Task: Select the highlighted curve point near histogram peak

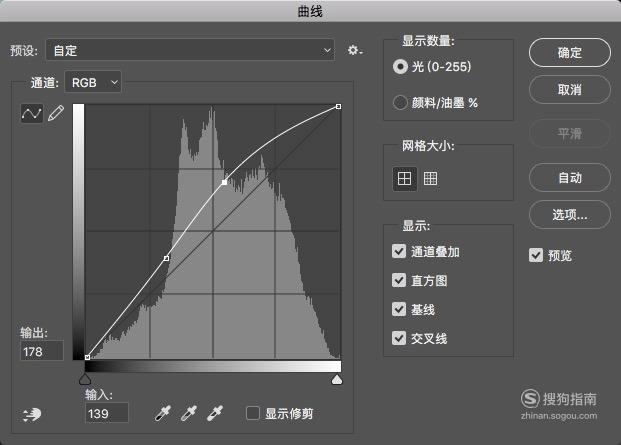Action: [x=225, y=183]
